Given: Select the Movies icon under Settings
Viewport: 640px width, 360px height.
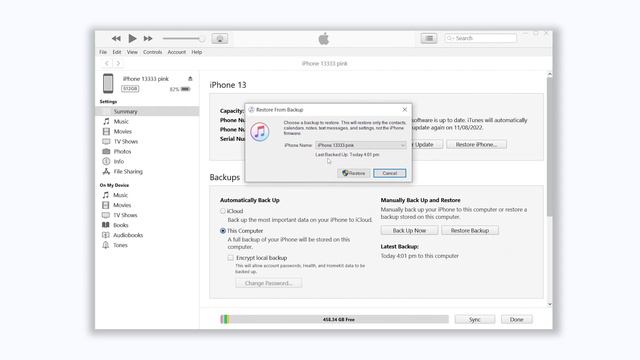Looking at the screenshot, I should pos(106,131).
